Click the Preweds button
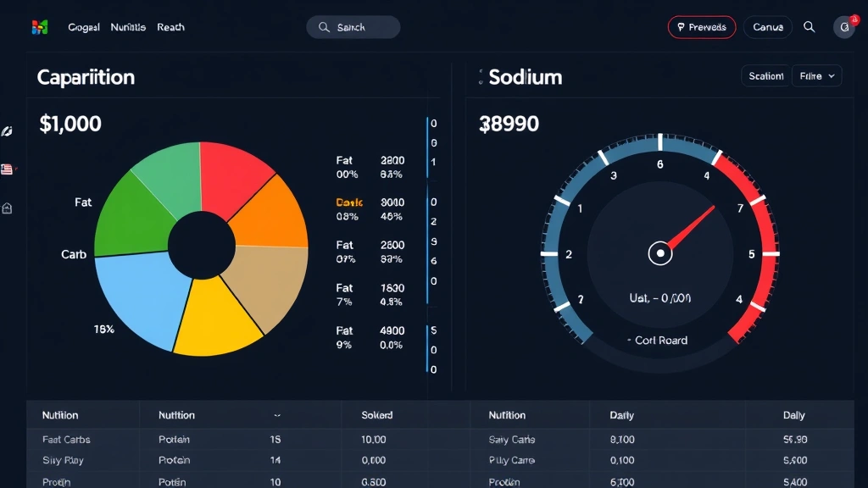This screenshot has width=868, height=488. [702, 26]
